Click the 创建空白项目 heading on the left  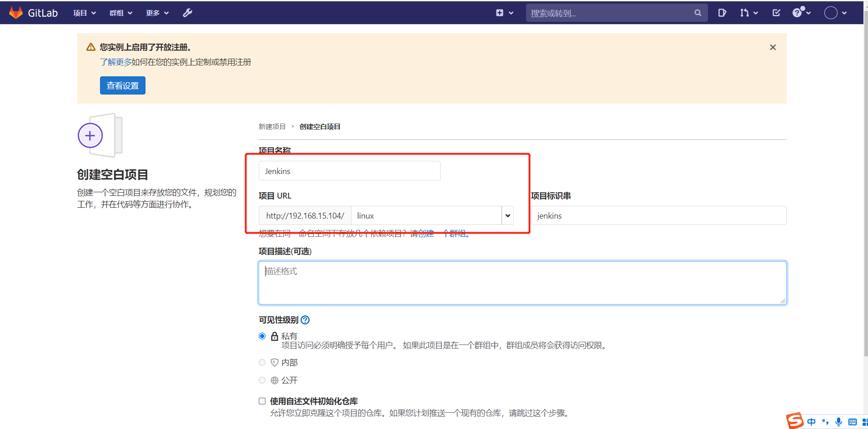point(113,175)
